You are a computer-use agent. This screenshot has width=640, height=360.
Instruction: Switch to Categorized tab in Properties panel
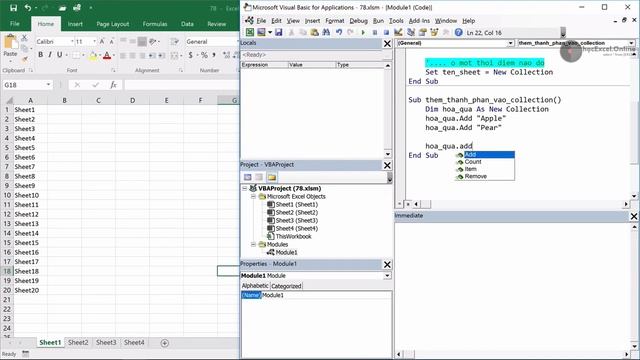286,286
